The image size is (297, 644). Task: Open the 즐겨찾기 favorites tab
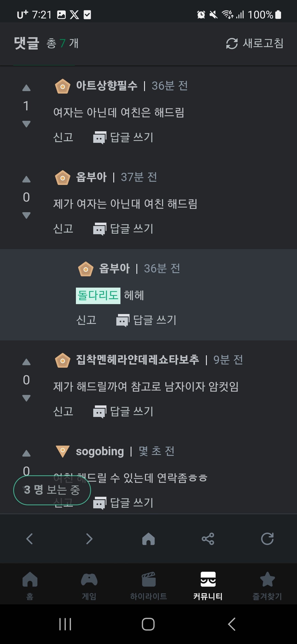(x=267, y=585)
